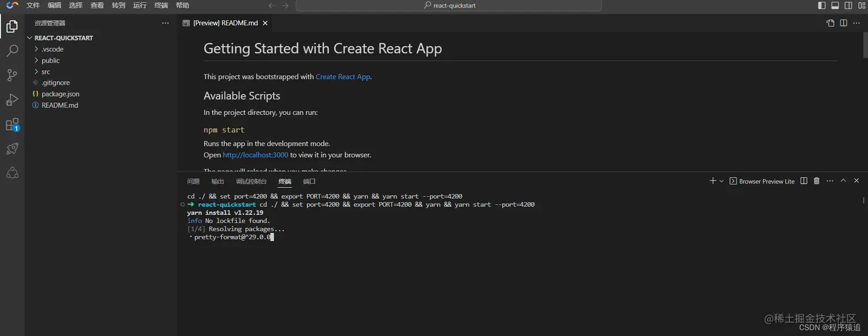Toggle secondary sidebar layout icon
Viewport: 868px width, 336px height.
[x=848, y=6]
